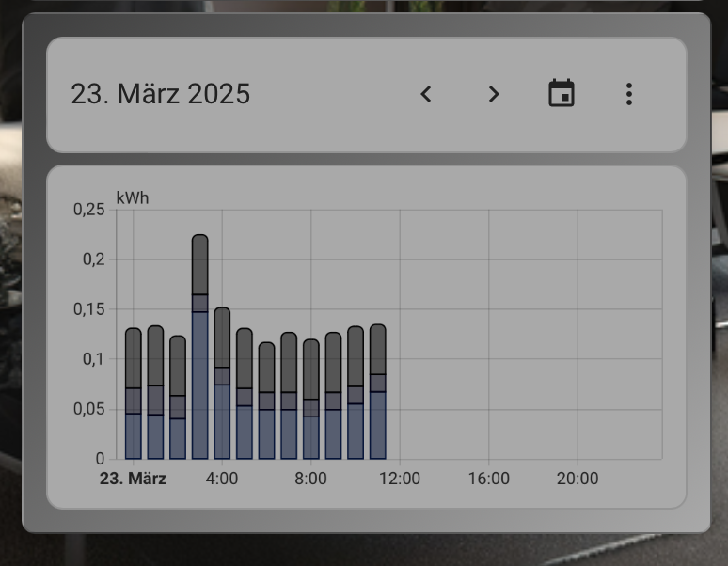Select the last rightmost bar before 12:00
The width and height of the screenshot is (728, 566).
tap(377, 393)
